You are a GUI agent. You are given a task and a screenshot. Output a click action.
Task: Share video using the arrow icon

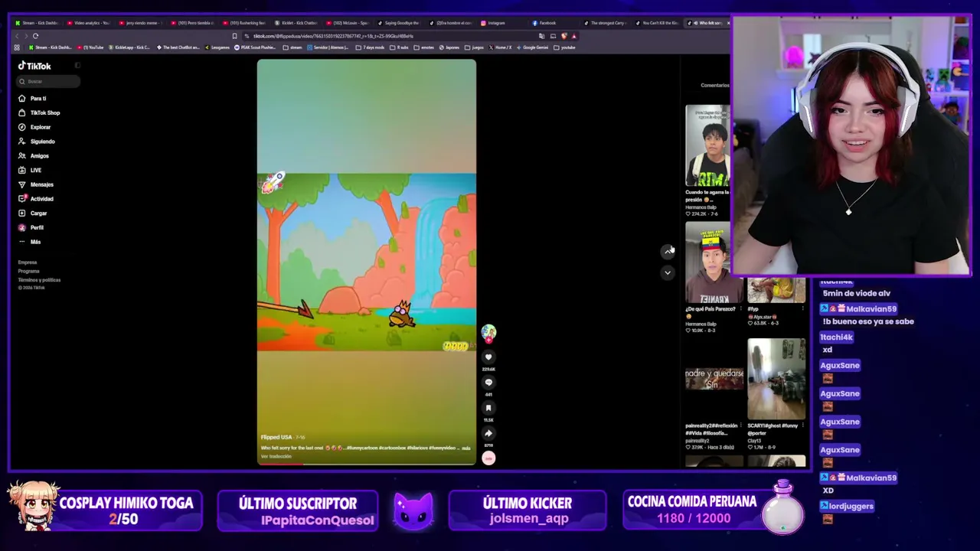(x=488, y=433)
